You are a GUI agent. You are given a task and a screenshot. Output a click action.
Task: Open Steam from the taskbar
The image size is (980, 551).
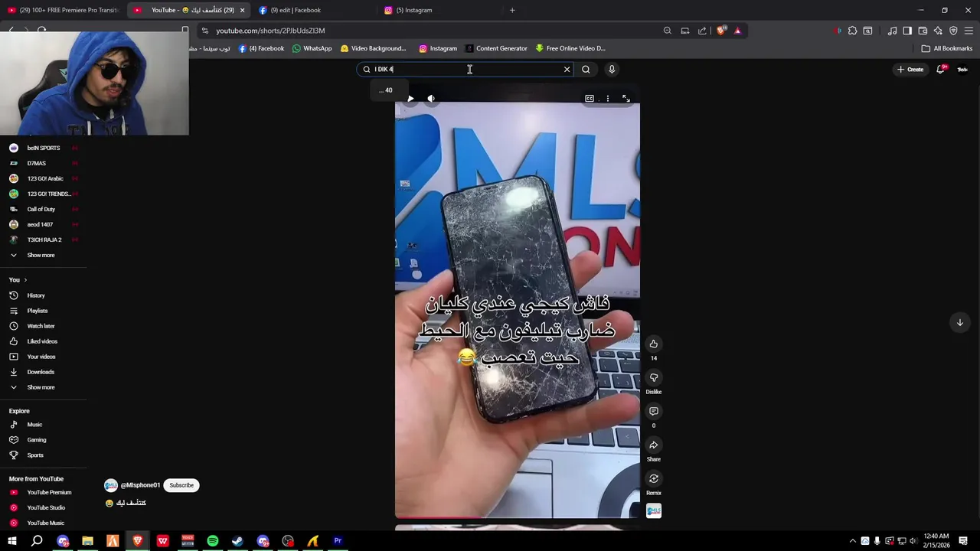(237, 541)
